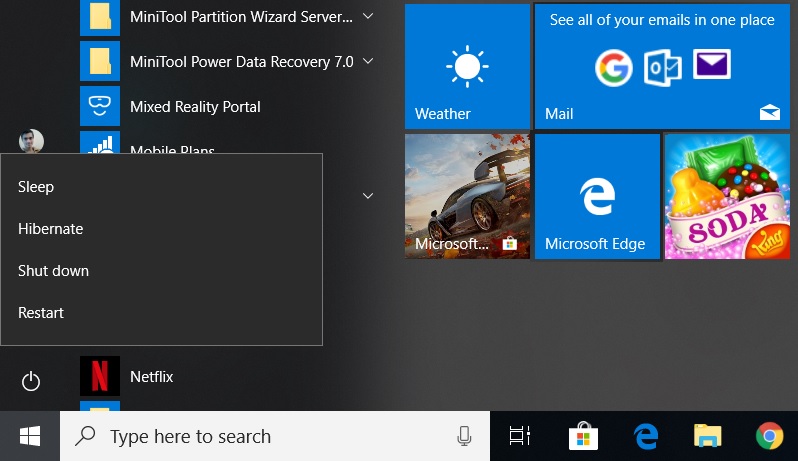Open the Mail tile

(662, 66)
